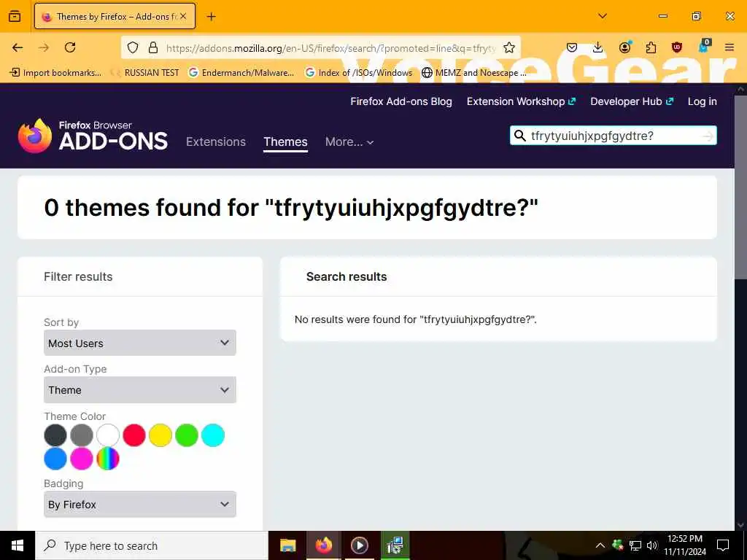Open Import bookmarks bookmark item
The width and height of the screenshot is (747, 560).
56,73
